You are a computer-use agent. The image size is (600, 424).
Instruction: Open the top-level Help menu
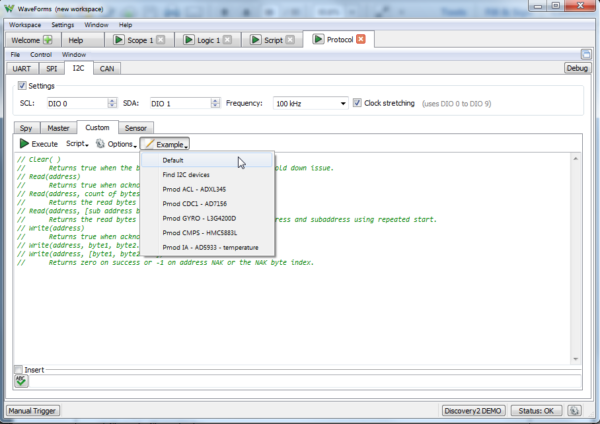pyautogui.click(x=125, y=24)
